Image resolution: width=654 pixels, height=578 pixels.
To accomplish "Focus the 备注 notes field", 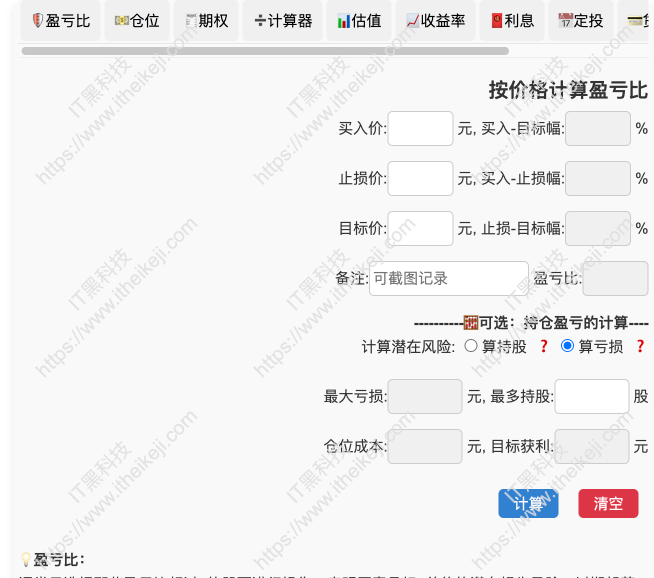I will coord(449,279).
